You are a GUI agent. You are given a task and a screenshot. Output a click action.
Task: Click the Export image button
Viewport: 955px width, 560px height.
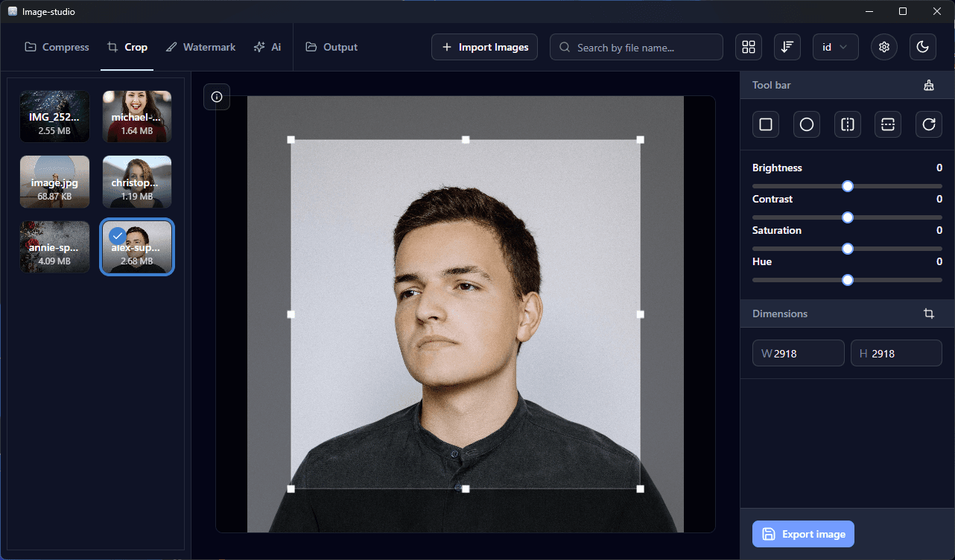pos(803,534)
